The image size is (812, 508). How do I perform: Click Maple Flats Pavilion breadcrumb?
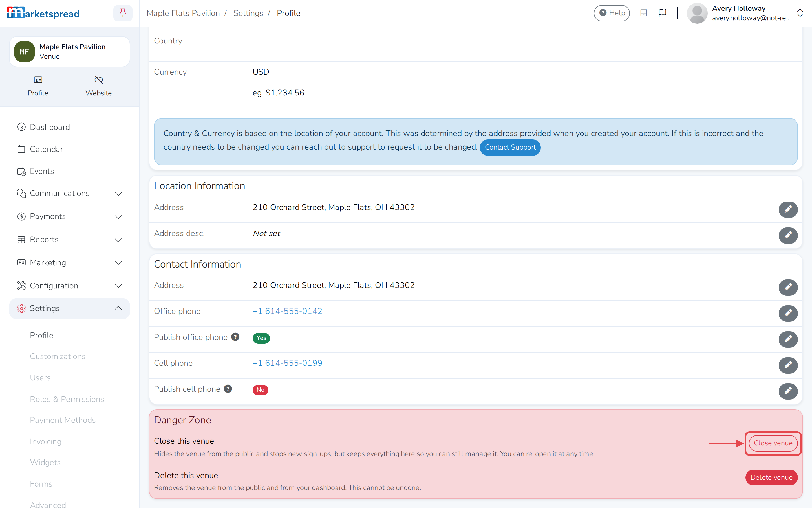183,13
